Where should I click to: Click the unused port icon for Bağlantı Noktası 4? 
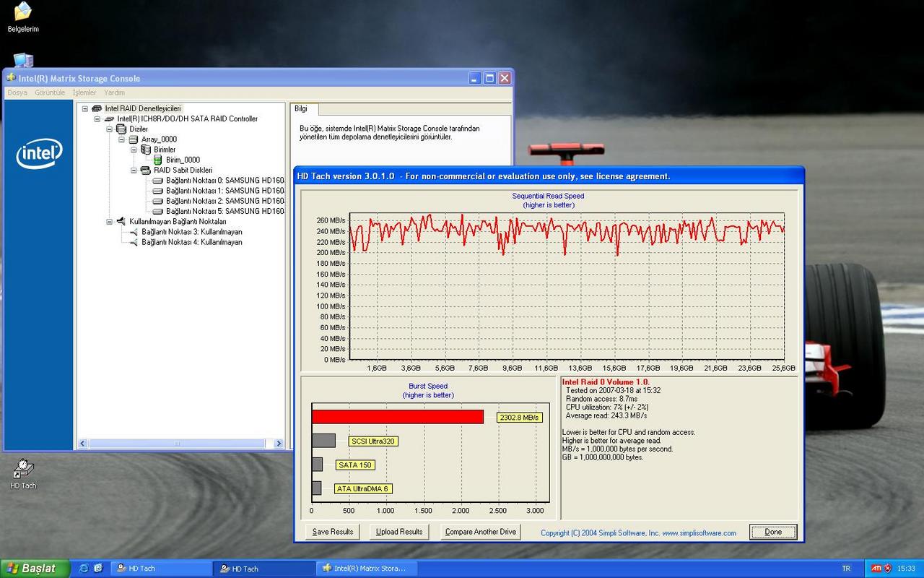click(134, 242)
